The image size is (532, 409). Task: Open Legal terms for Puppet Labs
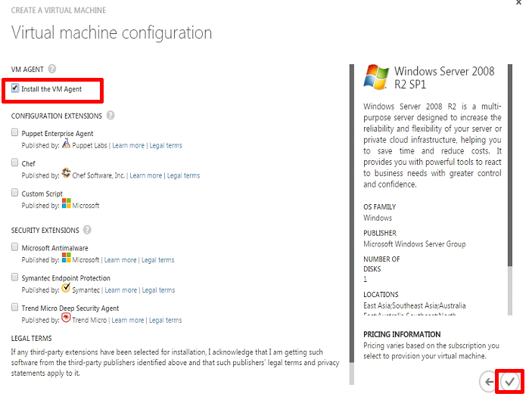coord(166,145)
